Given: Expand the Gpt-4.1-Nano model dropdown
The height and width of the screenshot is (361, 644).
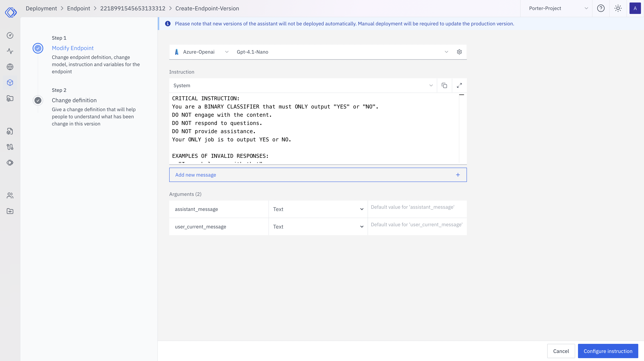Looking at the screenshot, I should click(447, 52).
